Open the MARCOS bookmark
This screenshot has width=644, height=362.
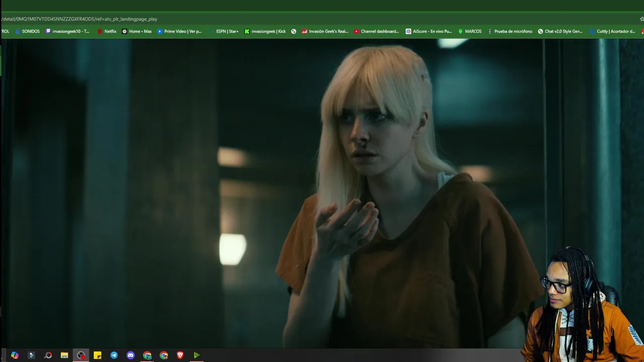pyautogui.click(x=469, y=31)
